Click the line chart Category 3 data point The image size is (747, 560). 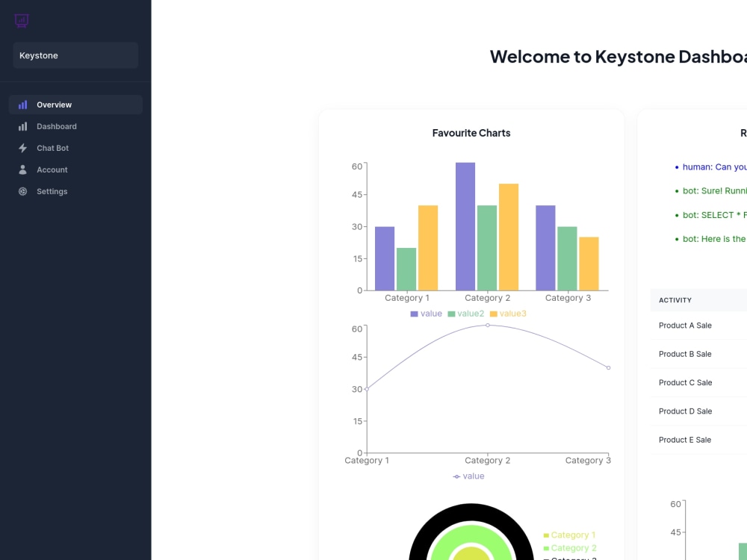coord(608,367)
